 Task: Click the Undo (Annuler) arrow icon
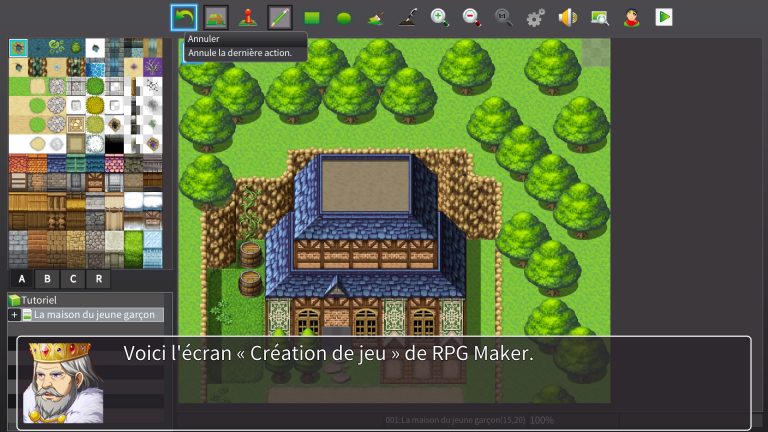pos(184,18)
